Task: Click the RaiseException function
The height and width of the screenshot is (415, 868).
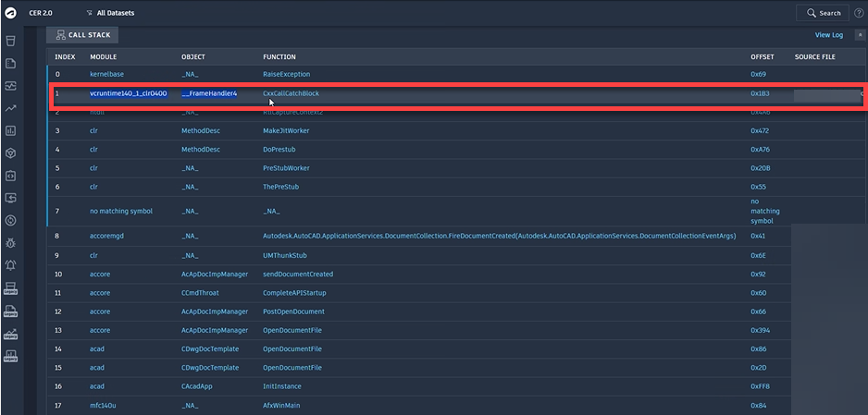Action: point(286,74)
